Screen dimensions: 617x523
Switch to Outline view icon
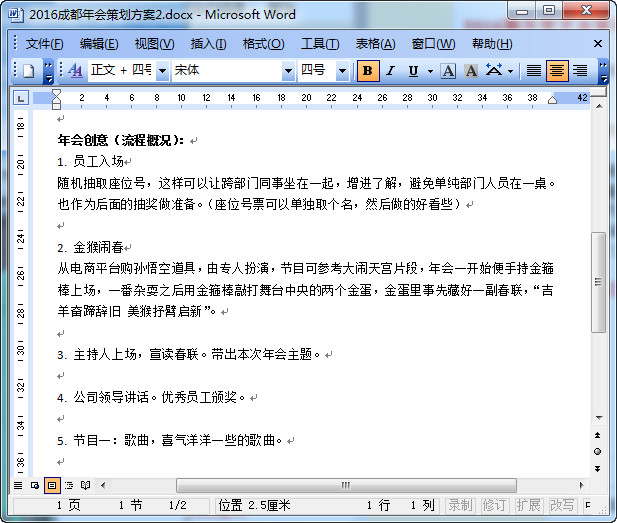69,485
